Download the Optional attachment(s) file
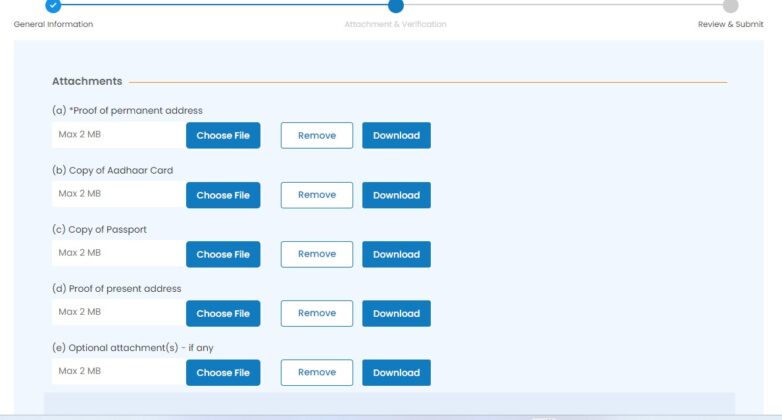 click(396, 373)
